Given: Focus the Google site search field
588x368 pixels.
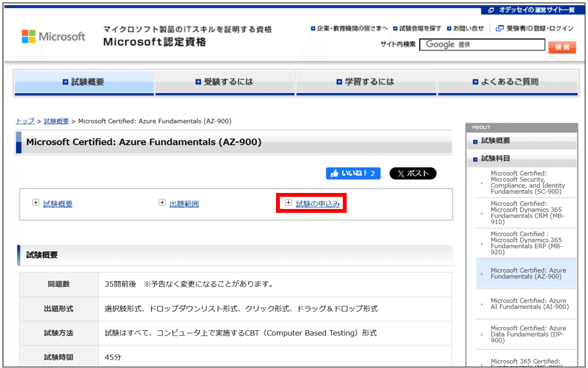Looking at the screenshot, I should click(482, 44).
